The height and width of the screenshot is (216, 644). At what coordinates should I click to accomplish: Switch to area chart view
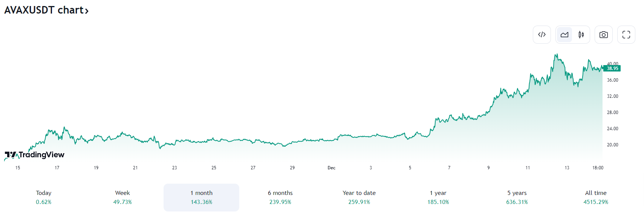(x=564, y=35)
